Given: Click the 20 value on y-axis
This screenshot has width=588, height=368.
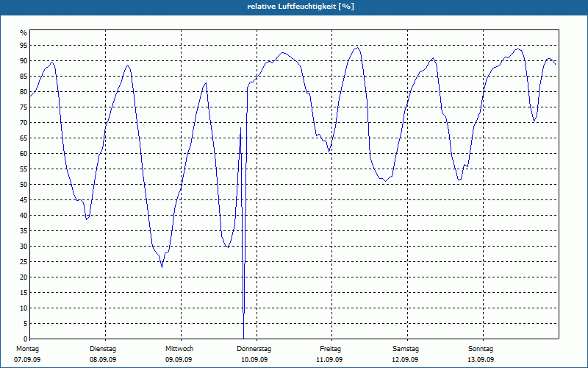Looking at the screenshot, I should point(24,277).
